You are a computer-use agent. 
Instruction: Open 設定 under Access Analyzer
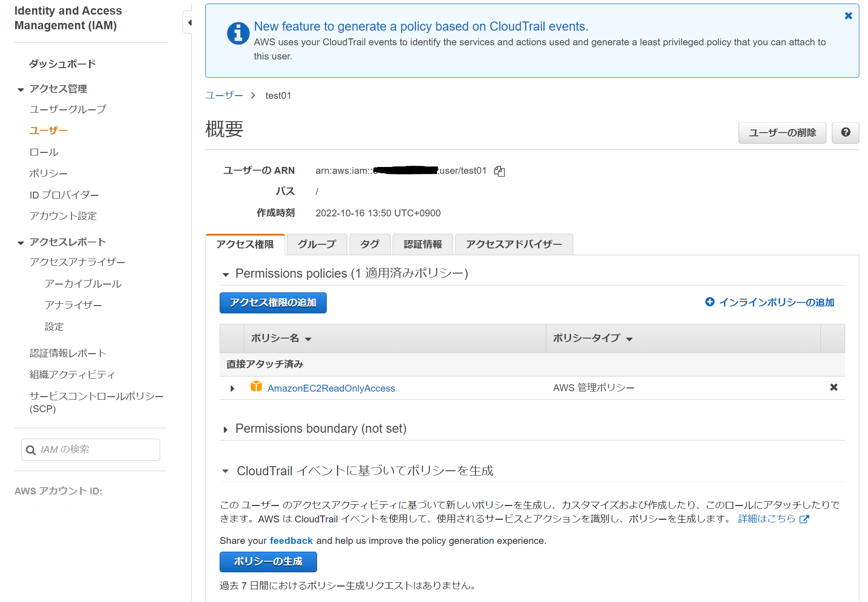coord(54,327)
